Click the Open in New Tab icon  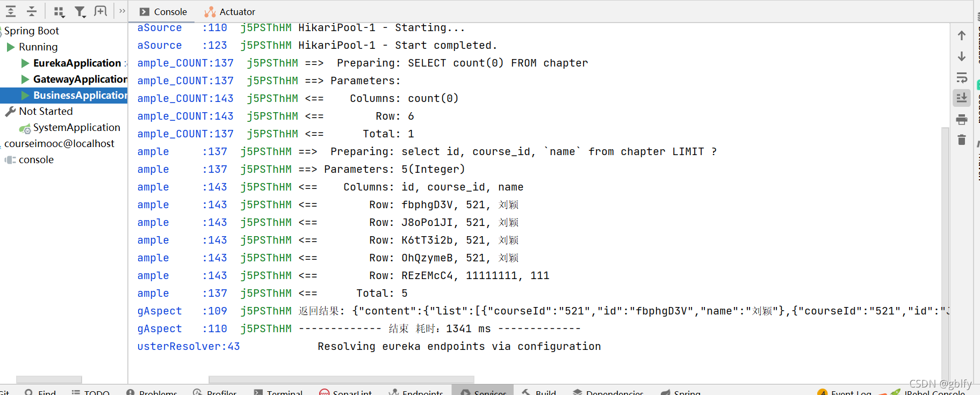point(100,11)
